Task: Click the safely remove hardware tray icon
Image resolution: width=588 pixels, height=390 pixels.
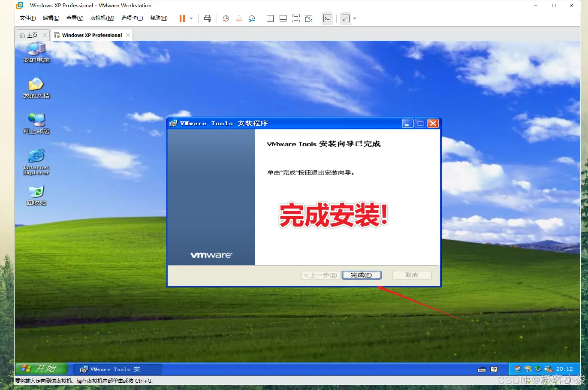Action: tap(538, 369)
